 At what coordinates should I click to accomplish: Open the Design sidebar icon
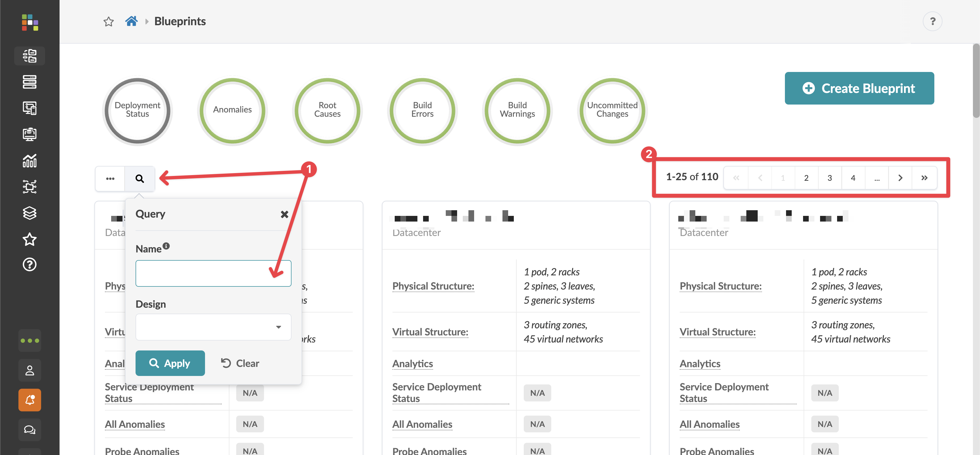30,108
